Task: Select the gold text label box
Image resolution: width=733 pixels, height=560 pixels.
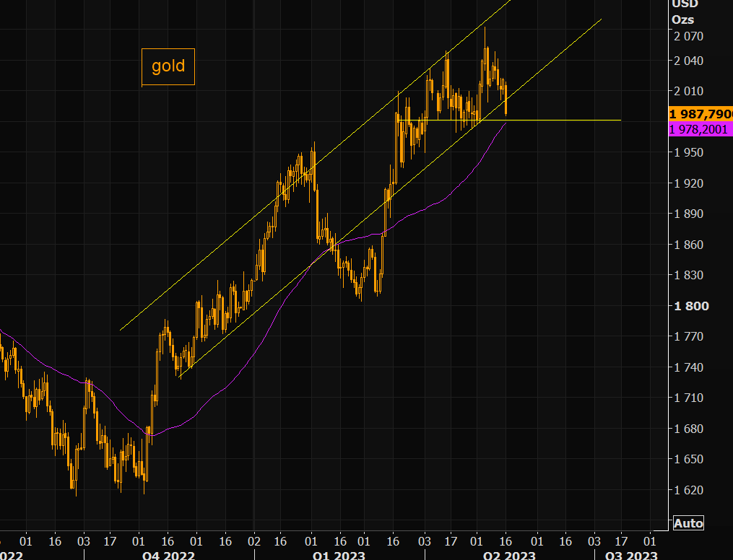Action: (x=168, y=67)
